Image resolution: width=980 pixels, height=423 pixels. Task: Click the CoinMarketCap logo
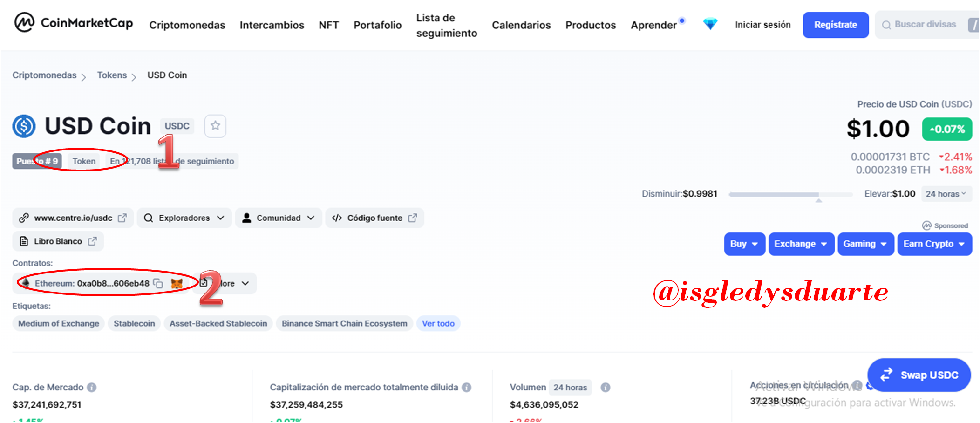tap(74, 22)
